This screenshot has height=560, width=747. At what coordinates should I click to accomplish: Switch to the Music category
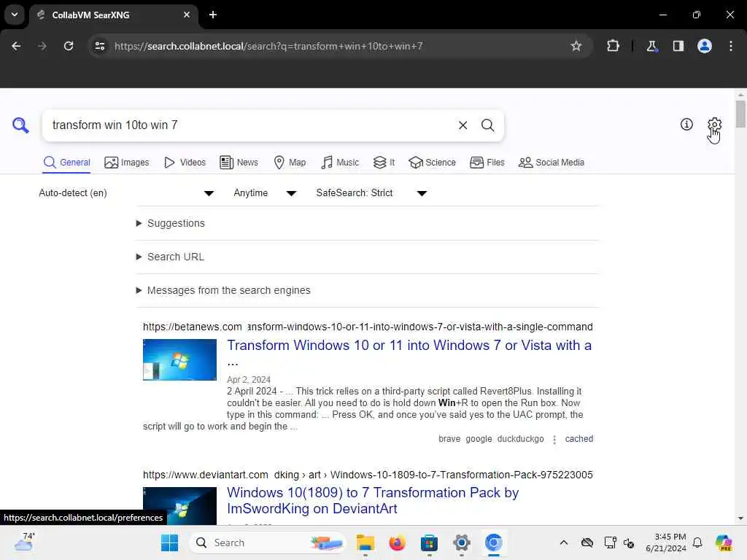click(x=340, y=163)
